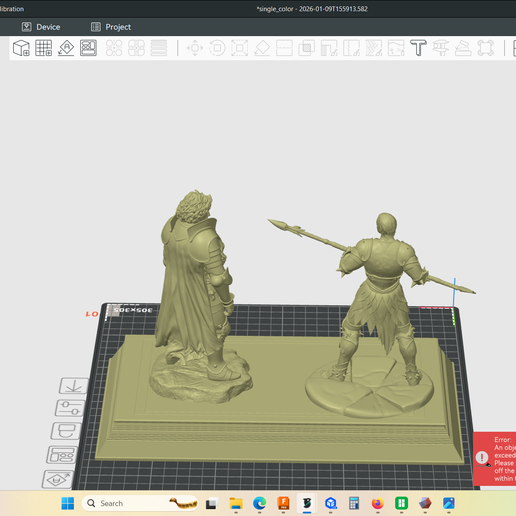Open the Move tool in toolbar
This screenshot has height=516, width=516.
pos(195,48)
